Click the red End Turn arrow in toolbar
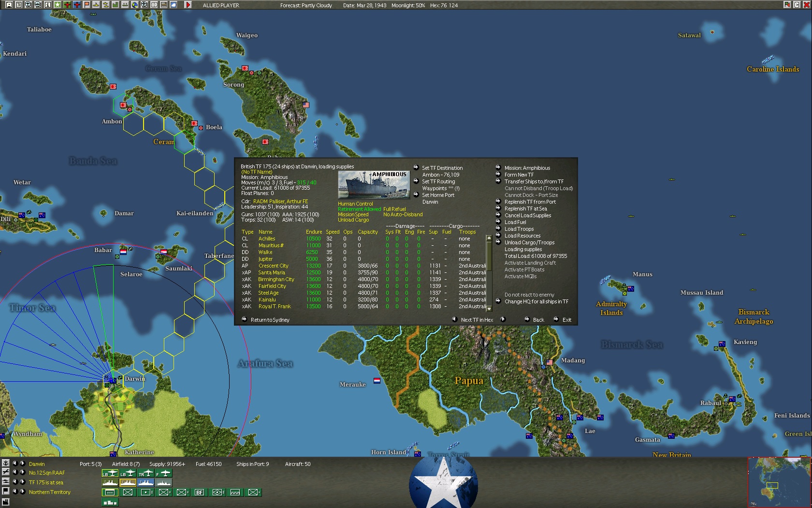This screenshot has width=812, height=508. (x=188, y=5)
